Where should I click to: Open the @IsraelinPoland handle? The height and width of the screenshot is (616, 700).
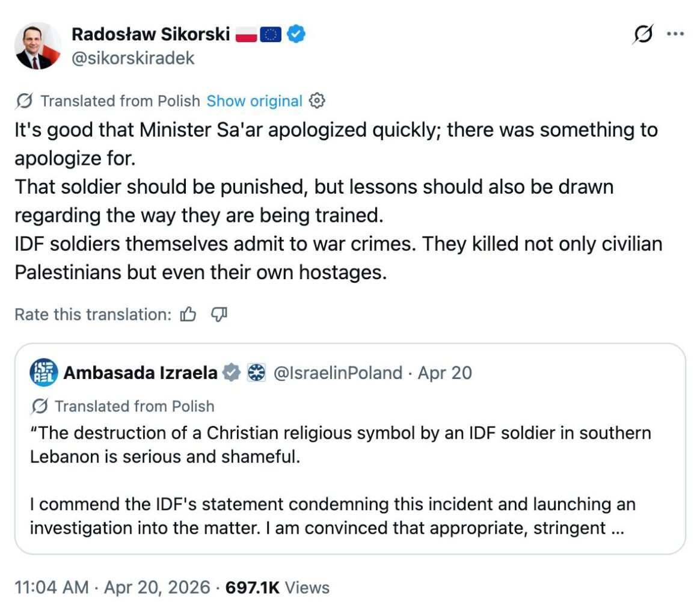[x=337, y=373]
